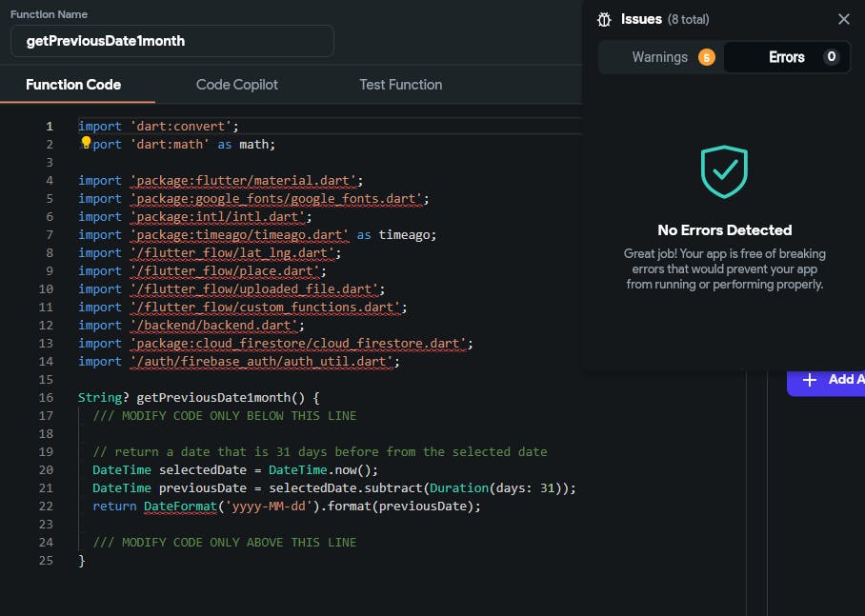Image resolution: width=865 pixels, height=616 pixels.
Task: Open the Function Code tab
Action: [73, 85]
